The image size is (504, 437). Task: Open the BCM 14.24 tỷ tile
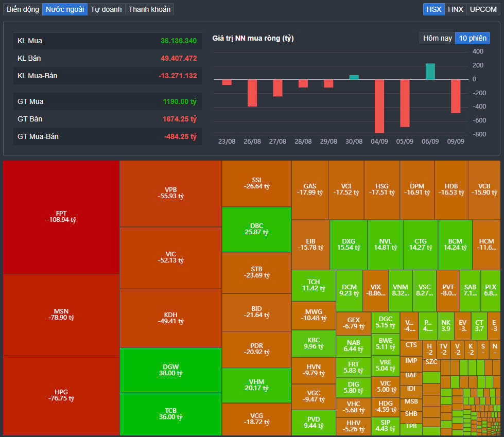(455, 245)
